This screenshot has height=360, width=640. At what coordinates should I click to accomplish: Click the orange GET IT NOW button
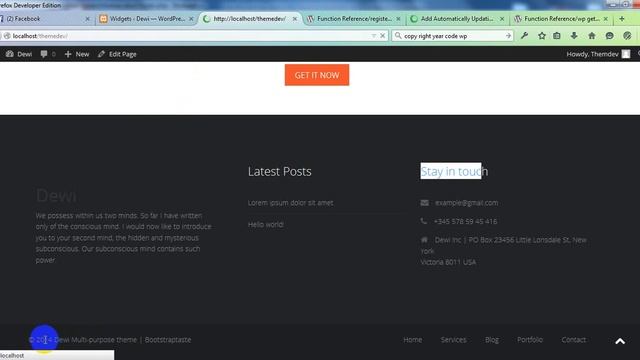(x=317, y=75)
